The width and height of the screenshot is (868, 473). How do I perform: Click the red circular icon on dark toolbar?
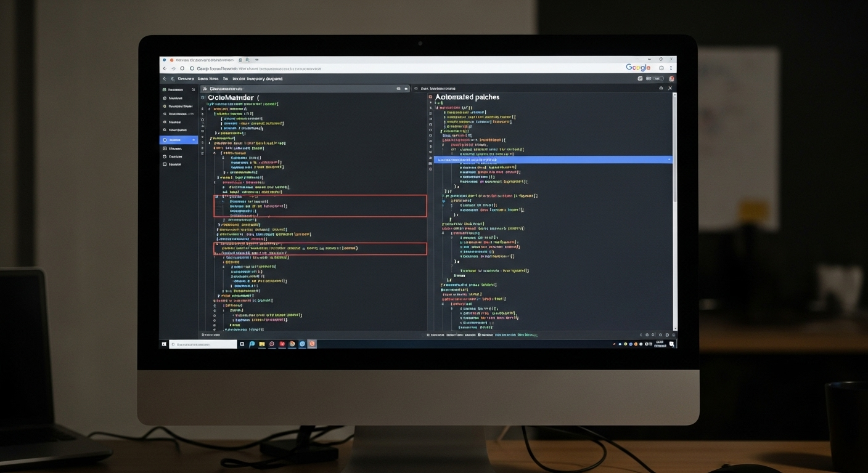pos(671,79)
